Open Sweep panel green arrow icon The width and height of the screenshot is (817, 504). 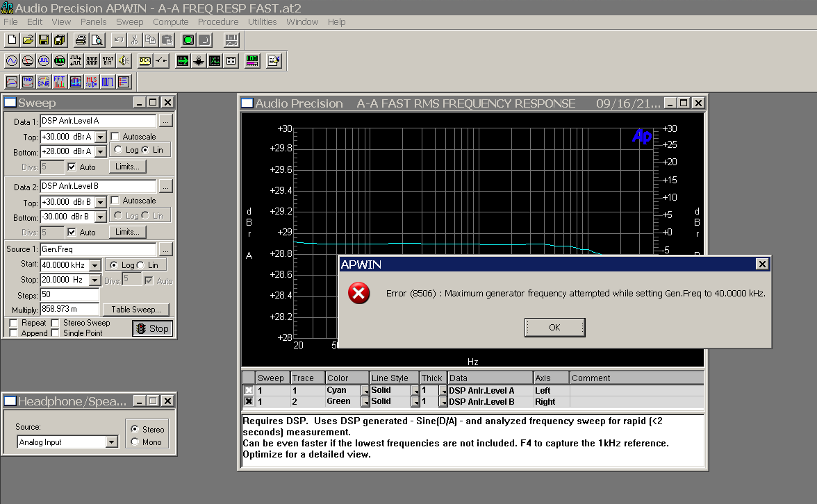click(182, 61)
